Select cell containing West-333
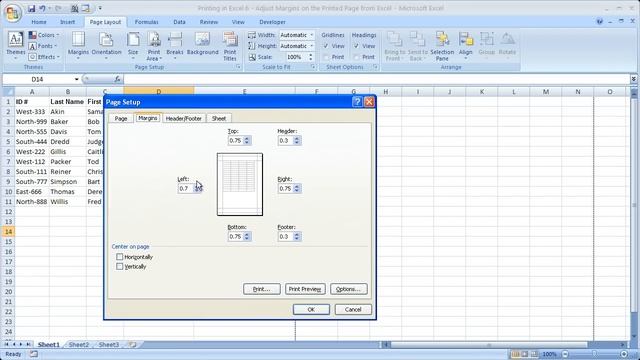This screenshot has height=360, width=640. point(32,111)
